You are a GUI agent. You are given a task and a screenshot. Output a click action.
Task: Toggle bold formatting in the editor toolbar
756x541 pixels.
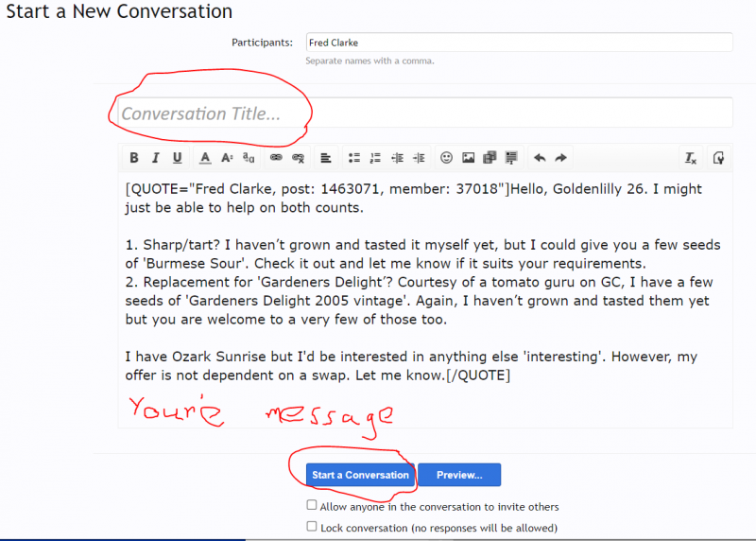134,158
